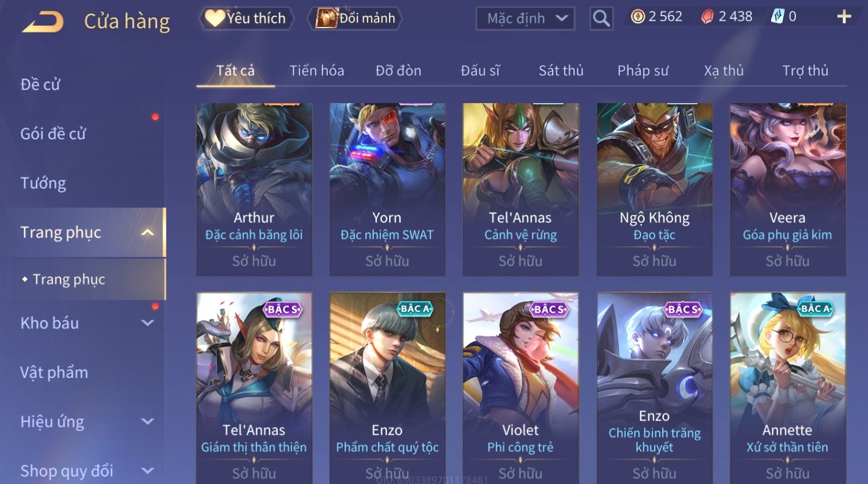Tap the blue voucher currency icon
The image size is (868, 484).
778,17
